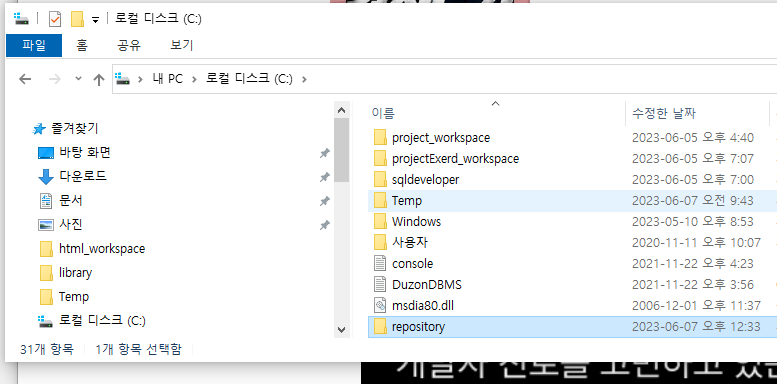Click the New folder quick access icon

[77, 19]
